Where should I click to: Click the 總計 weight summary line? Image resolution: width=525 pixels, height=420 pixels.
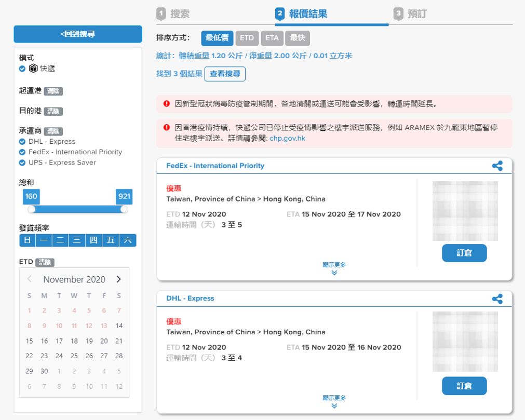pos(254,56)
